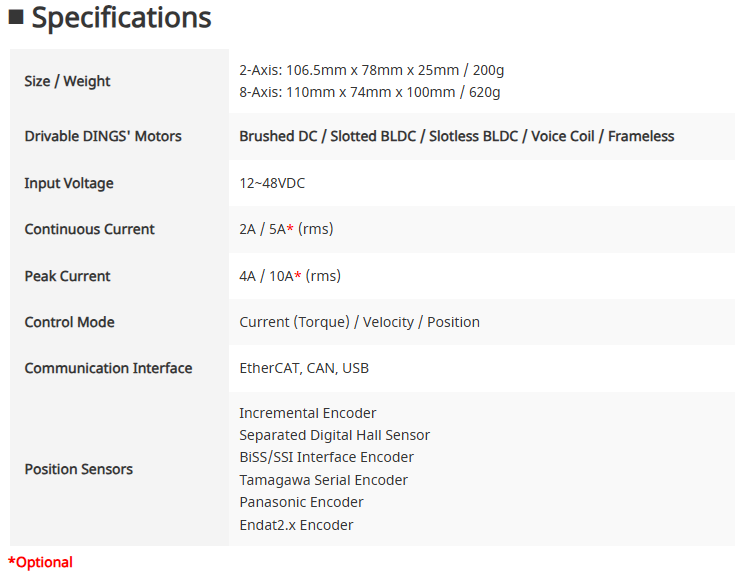Click the black square bullet beside Specifications
This screenshot has height=575, width=740.
coord(16,17)
